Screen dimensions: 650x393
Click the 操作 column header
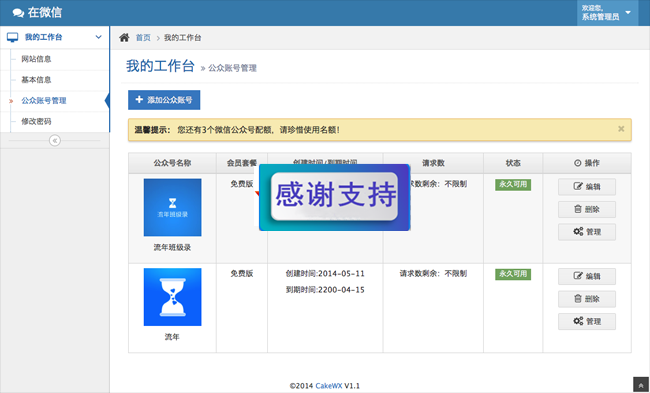click(x=587, y=163)
